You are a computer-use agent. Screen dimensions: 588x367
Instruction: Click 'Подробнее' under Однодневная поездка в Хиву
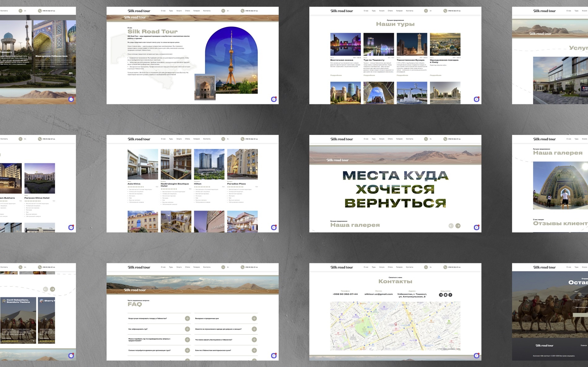pyautogui.click(x=435, y=75)
